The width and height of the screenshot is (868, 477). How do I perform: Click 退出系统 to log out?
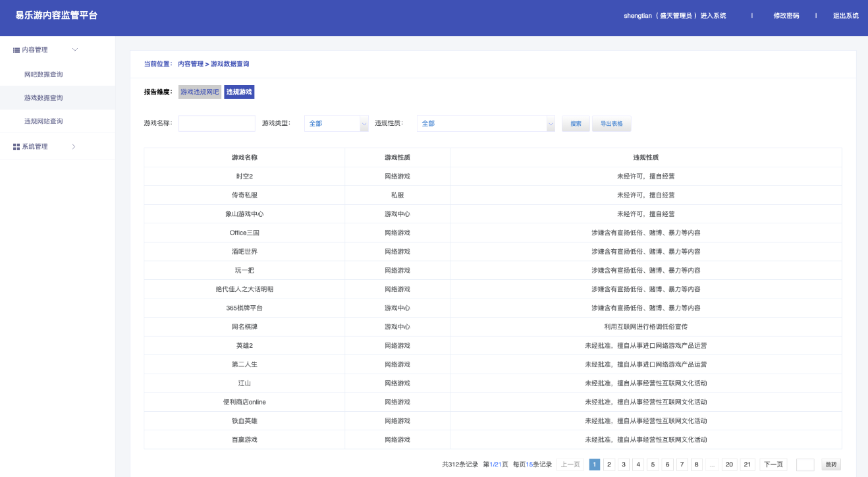(846, 16)
